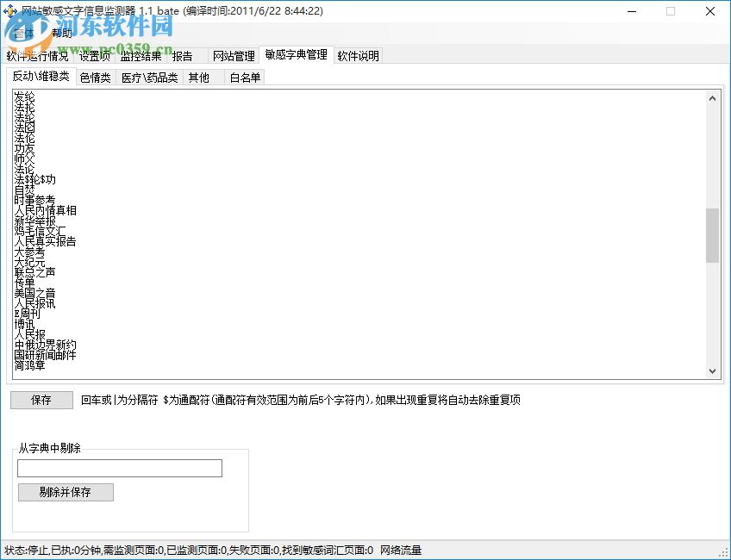Click 网络流量 in the status bar
This screenshot has height=560, width=731.
coord(402,550)
